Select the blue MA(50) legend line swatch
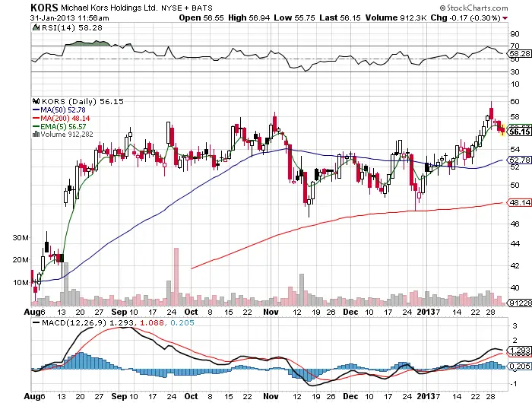Image resolution: width=532 pixels, height=403 pixels. point(36,110)
